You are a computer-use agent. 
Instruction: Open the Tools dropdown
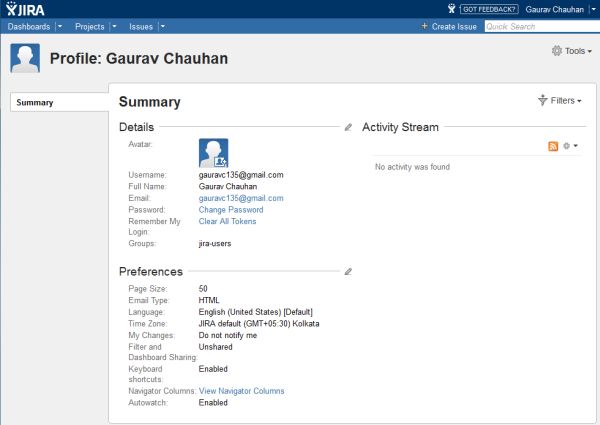(572, 51)
